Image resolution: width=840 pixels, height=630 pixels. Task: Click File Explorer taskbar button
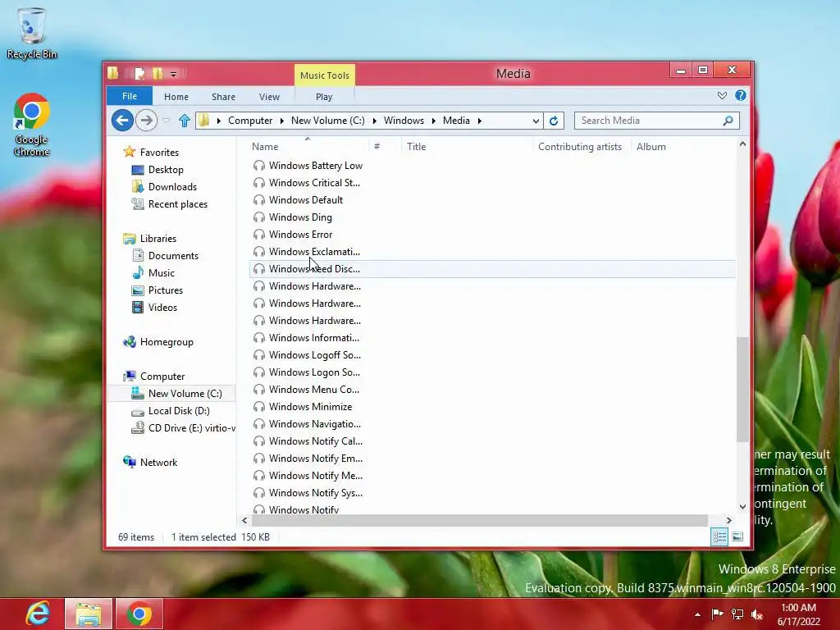89,614
